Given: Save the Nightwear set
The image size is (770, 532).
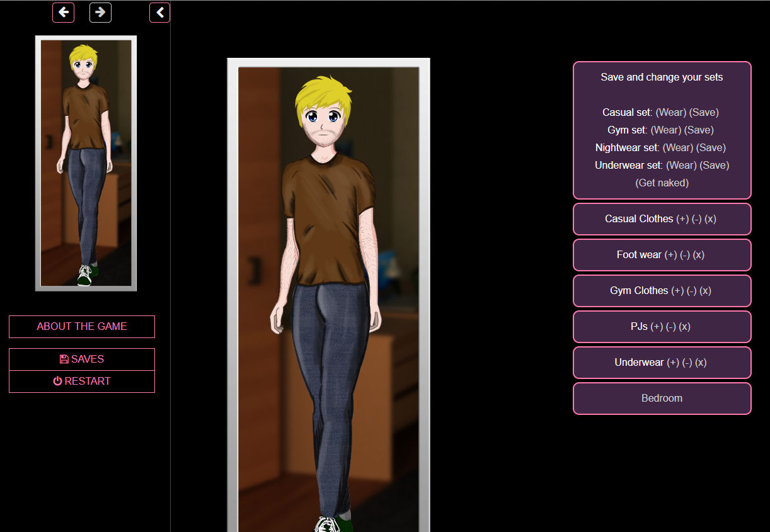Looking at the screenshot, I should pyautogui.click(x=711, y=148).
